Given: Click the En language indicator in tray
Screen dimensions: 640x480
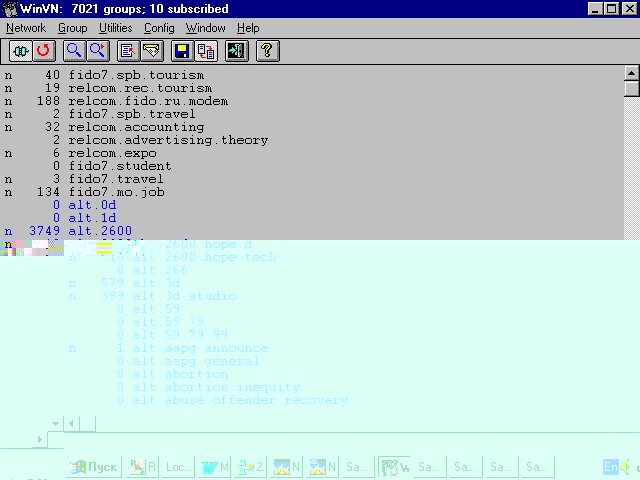Looking at the screenshot, I should (611, 467).
